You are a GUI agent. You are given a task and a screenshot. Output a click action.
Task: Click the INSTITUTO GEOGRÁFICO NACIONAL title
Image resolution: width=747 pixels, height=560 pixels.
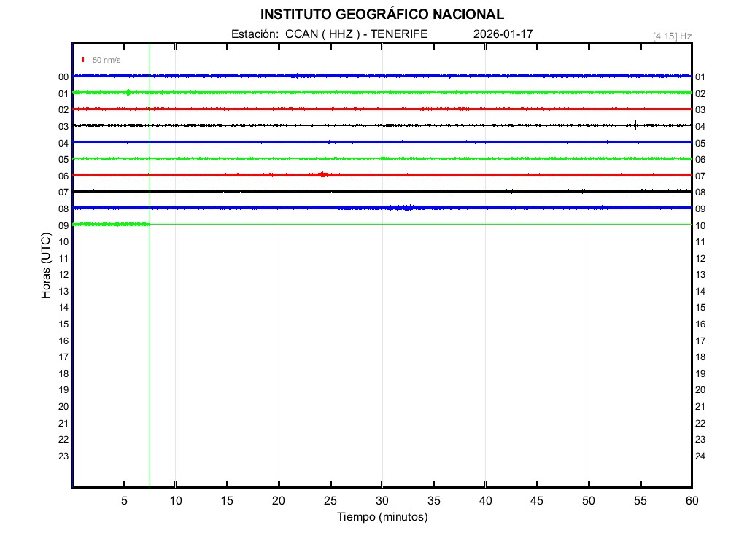(x=382, y=15)
